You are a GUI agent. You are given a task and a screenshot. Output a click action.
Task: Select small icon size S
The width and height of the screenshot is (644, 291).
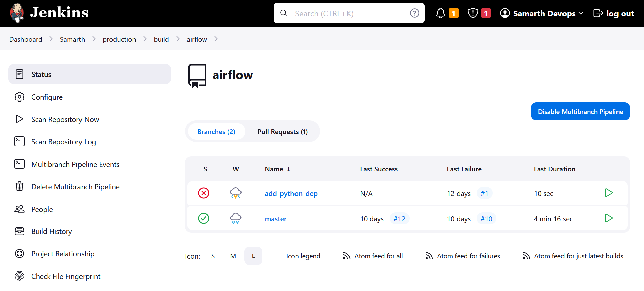tap(213, 256)
